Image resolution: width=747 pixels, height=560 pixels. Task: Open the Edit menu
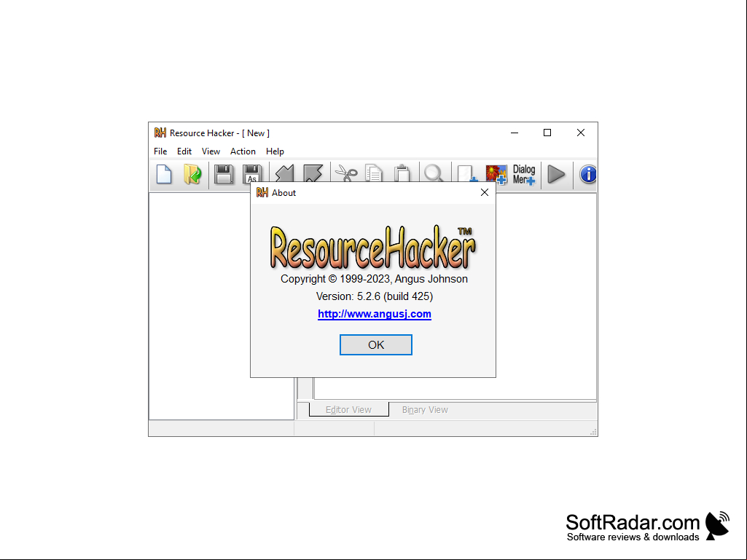tap(184, 151)
